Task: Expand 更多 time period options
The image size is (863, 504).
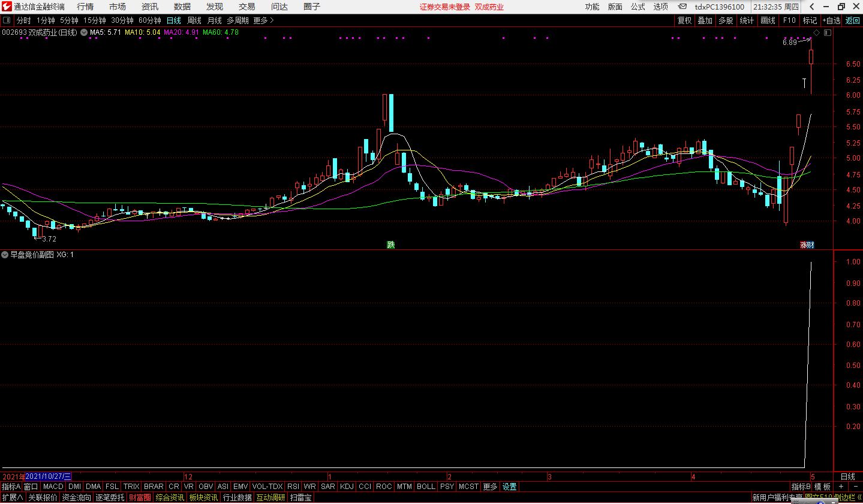Action: [x=263, y=20]
